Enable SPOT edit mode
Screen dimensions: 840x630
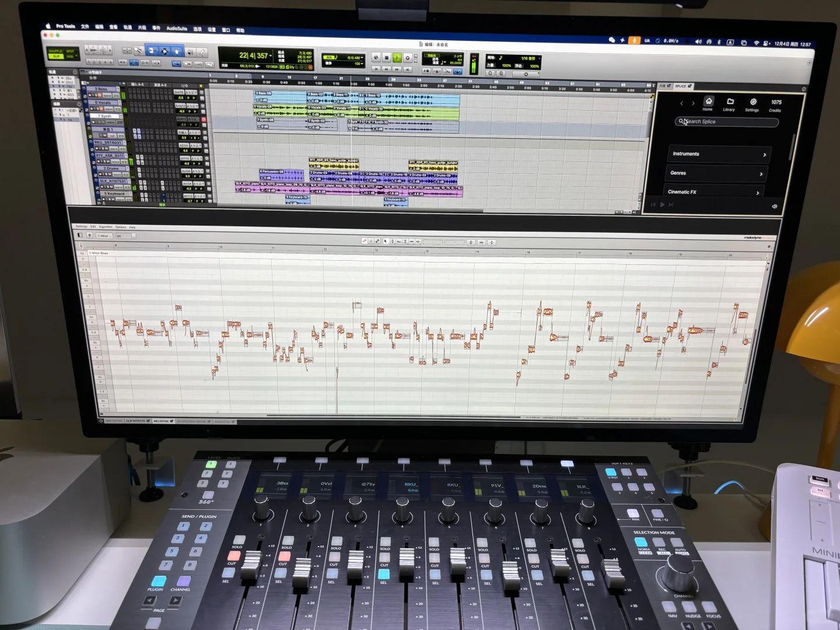click(x=70, y=51)
